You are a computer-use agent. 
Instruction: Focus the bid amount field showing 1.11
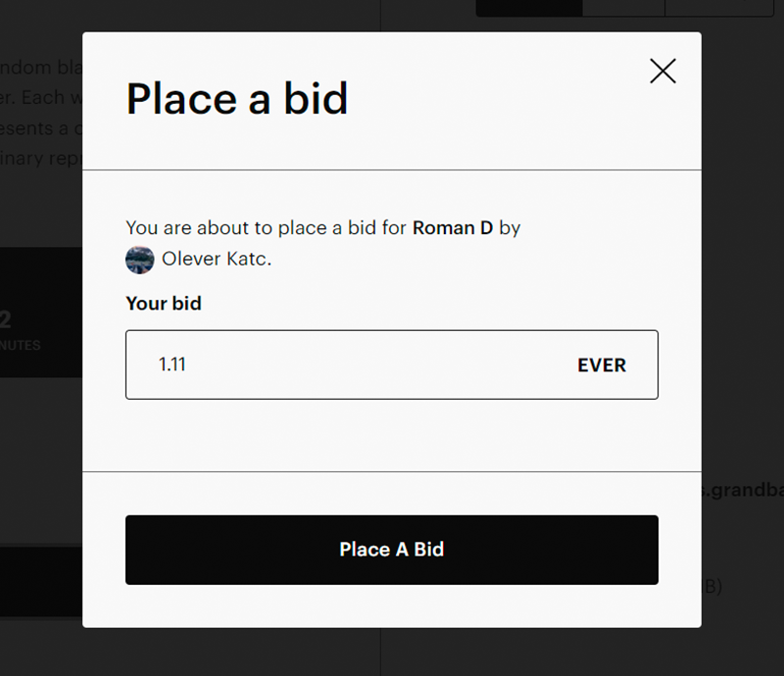[x=391, y=364]
